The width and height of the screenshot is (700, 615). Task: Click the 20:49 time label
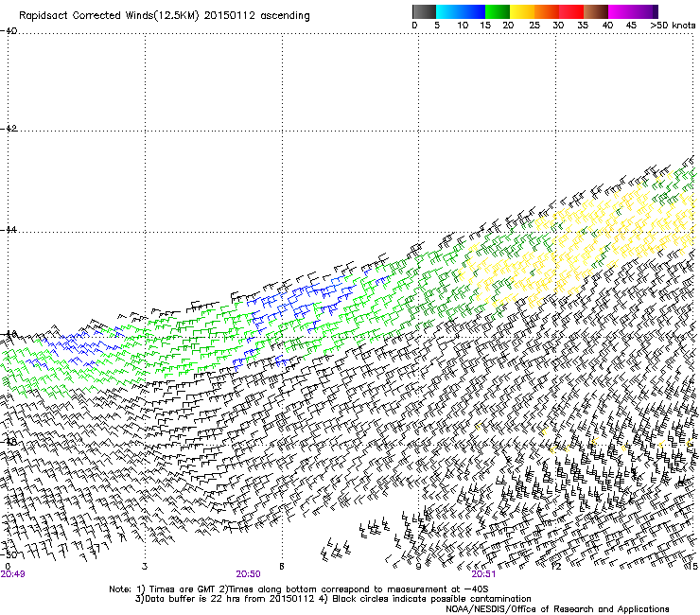click(x=12, y=574)
